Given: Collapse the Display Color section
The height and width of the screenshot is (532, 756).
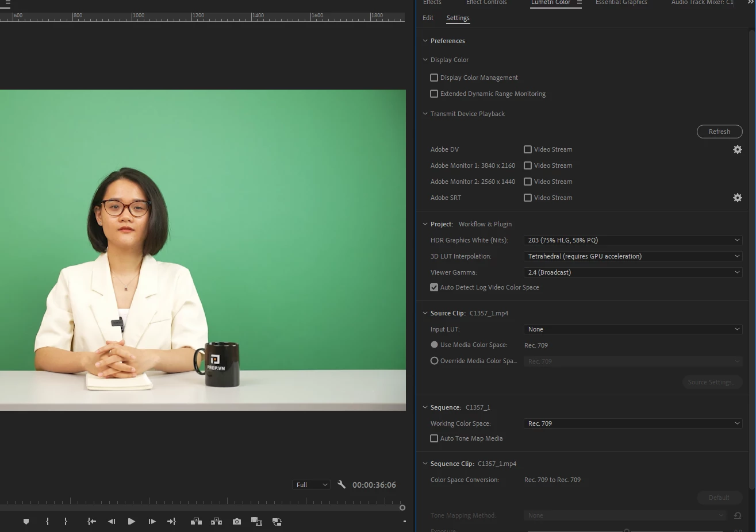Looking at the screenshot, I should [425, 60].
